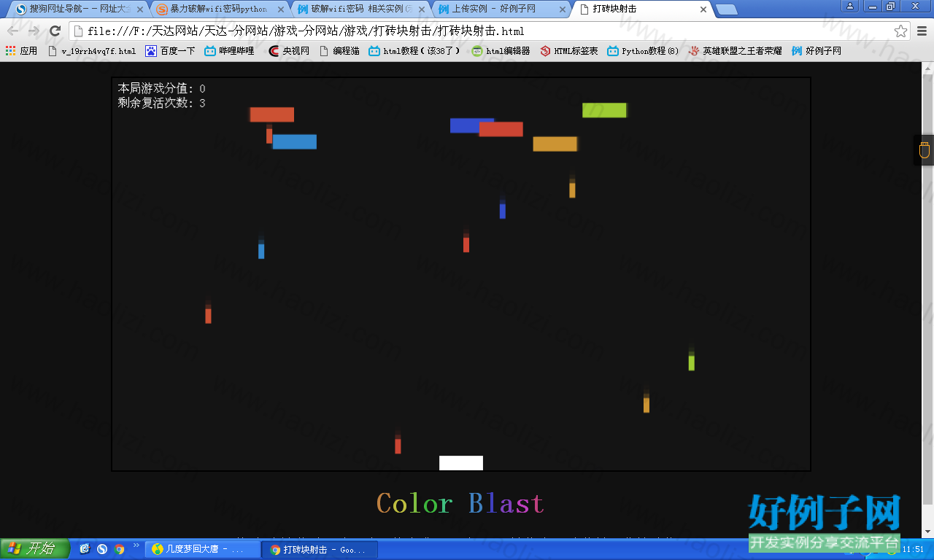The width and height of the screenshot is (934, 560).
Task: Click the Chrome user profile icon
Action: point(851,6)
